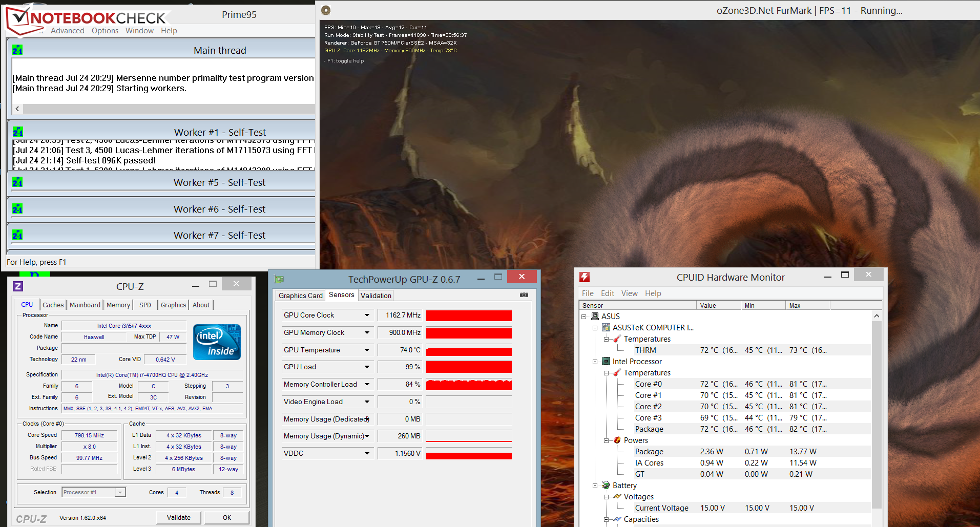This screenshot has height=527, width=980.
Task: Click the Min column header
Action: pos(763,306)
